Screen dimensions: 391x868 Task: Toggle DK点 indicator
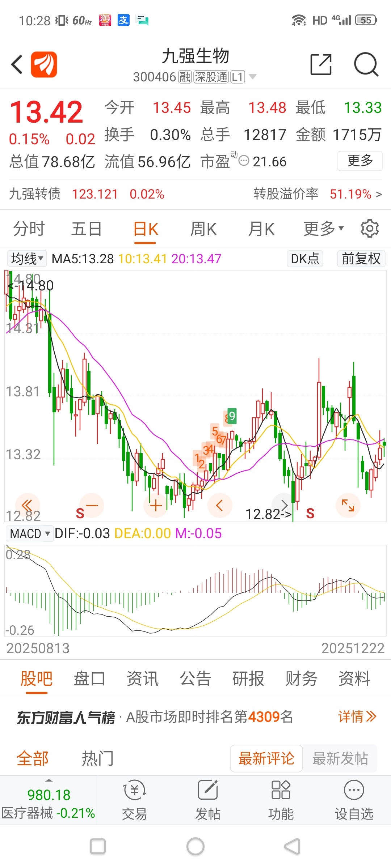coord(305,259)
